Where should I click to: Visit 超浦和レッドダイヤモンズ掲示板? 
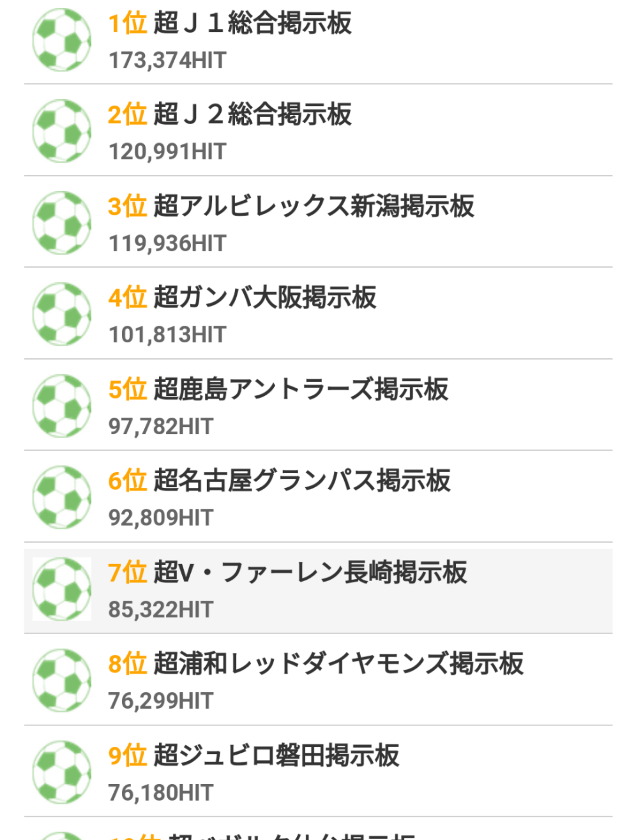(338, 664)
